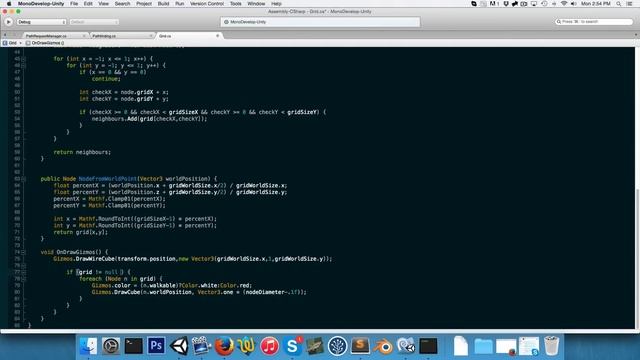Image resolution: width=640 pixels, height=360 pixels.
Task: Open Photoshop from the dock
Action: pyautogui.click(x=156, y=346)
